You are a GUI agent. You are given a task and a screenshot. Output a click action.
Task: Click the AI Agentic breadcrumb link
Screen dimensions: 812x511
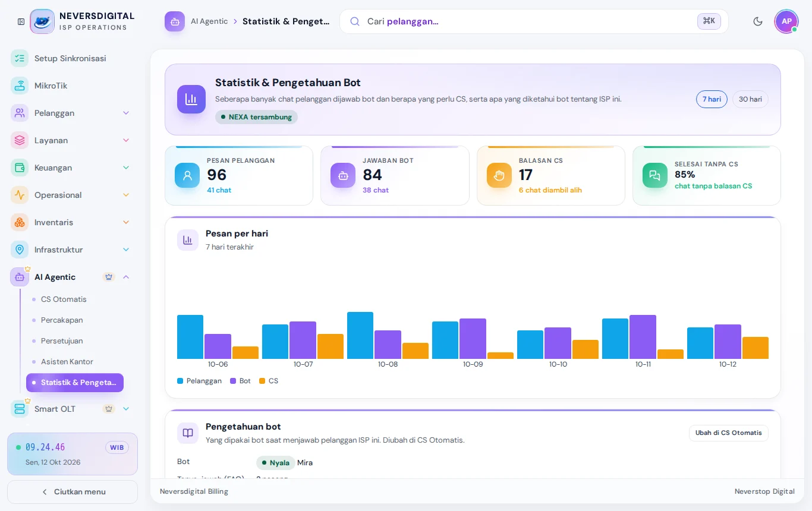click(209, 21)
